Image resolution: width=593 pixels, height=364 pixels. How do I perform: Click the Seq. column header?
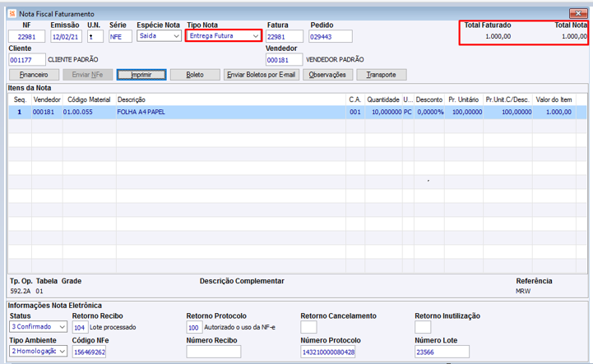(x=20, y=99)
